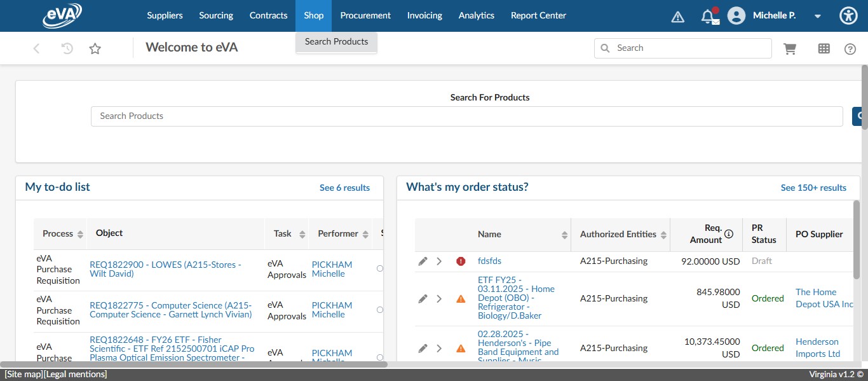The image size is (868, 381).
Task: Open Michelle P. user dropdown arrow
Action: [818, 17]
